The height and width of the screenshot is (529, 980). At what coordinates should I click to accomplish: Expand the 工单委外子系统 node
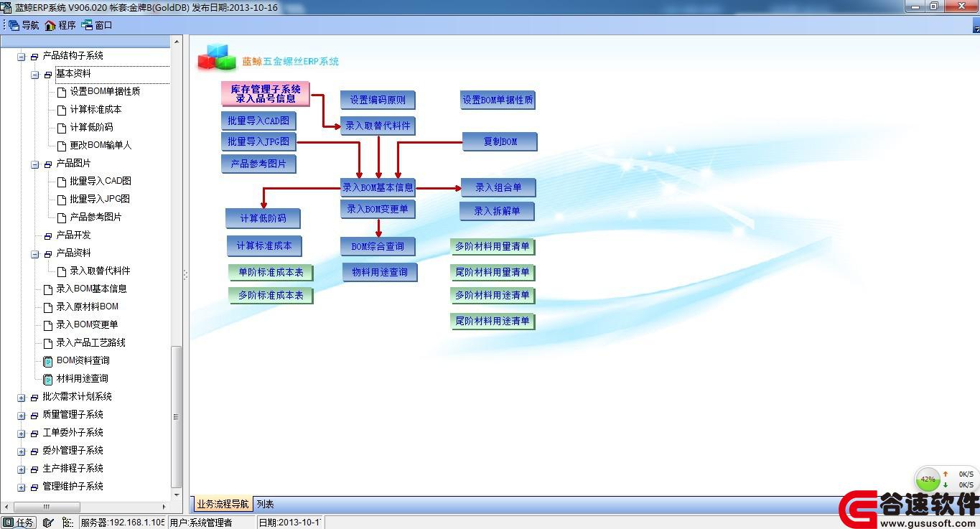(22, 433)
